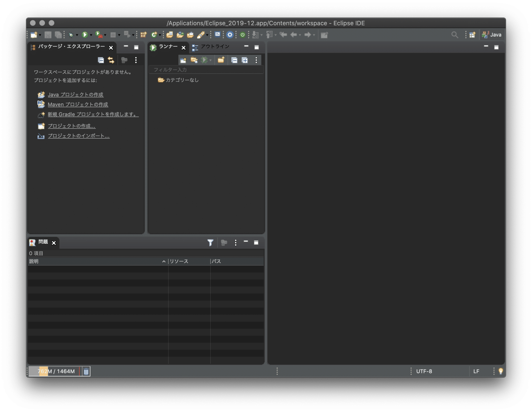Viewport: 532px width, 412px height.
Task: Open the Package Explorer view menu
Action: pos(136,60)
